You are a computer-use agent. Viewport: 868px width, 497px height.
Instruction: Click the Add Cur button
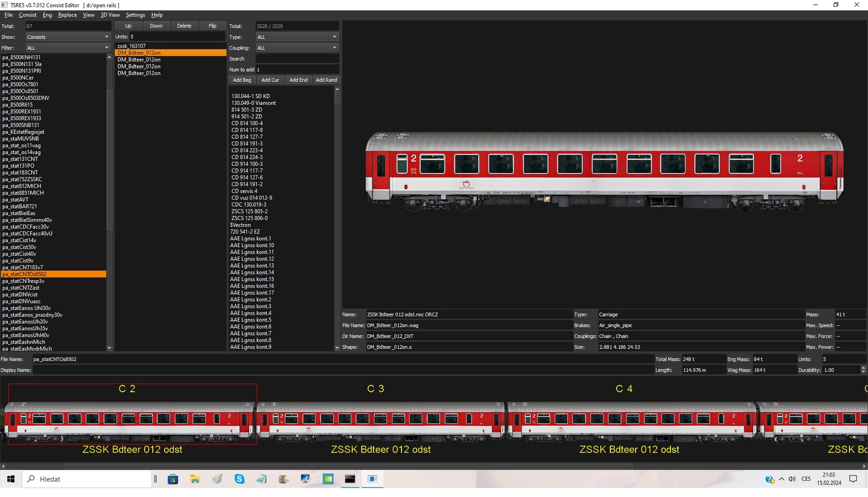coord(270,80)
